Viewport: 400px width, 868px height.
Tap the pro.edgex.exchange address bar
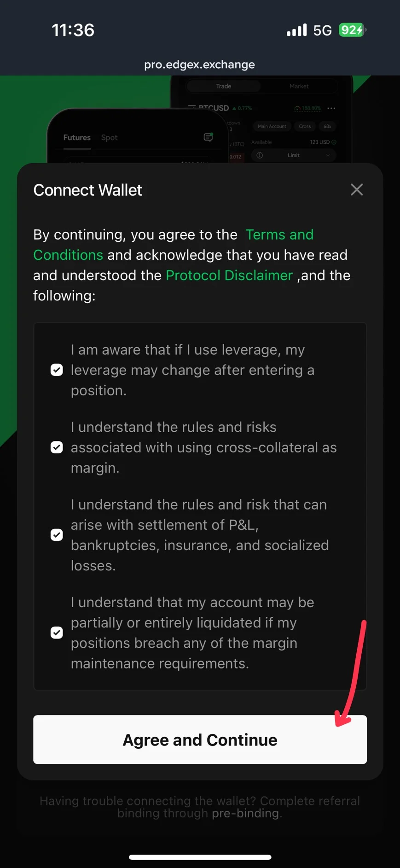200,65
